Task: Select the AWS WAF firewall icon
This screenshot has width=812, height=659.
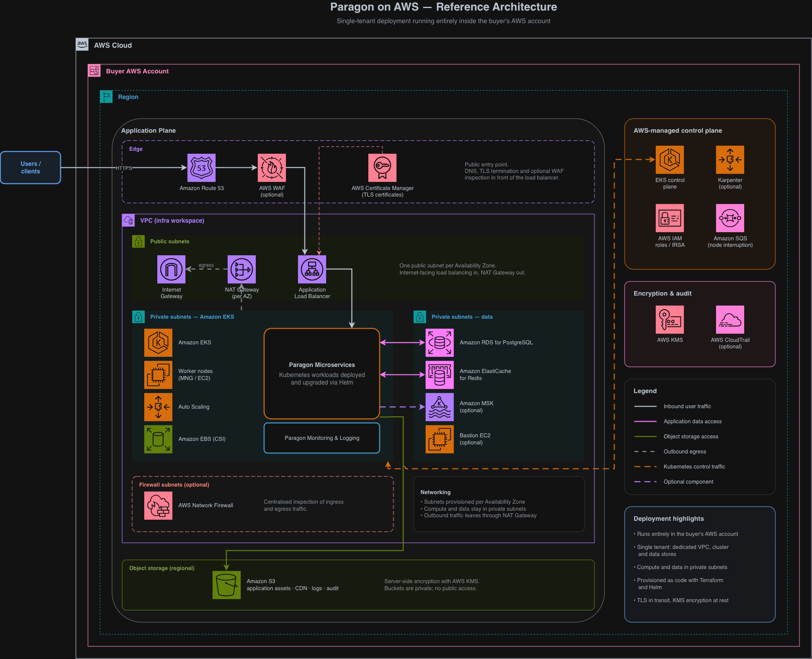Action: pos(272,168)
